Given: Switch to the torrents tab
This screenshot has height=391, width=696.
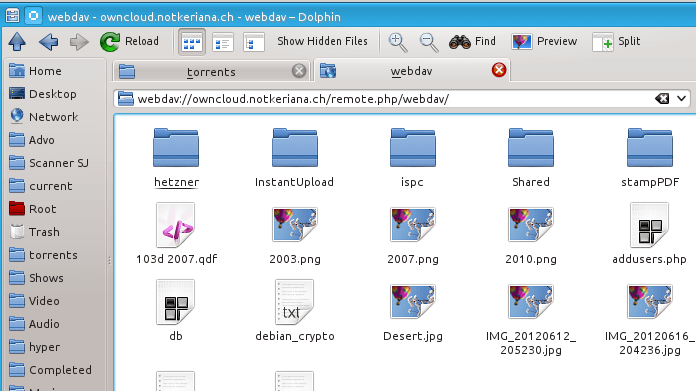Looking at the screenshot, I should (x=212, y=71).
